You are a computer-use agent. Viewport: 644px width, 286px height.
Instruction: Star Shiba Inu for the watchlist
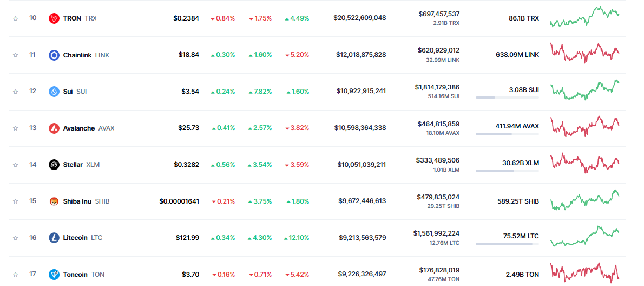(x=16, y=201)
